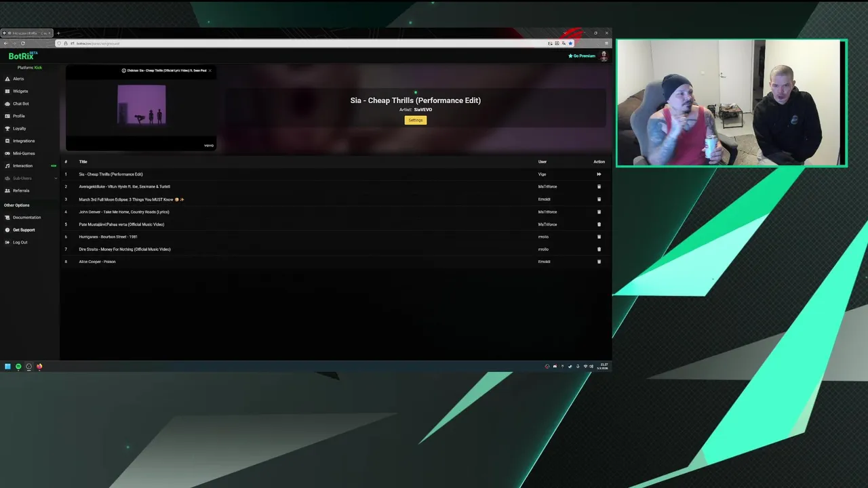Go back in the browser
The image size is (868, 488).
coord(5,43)
